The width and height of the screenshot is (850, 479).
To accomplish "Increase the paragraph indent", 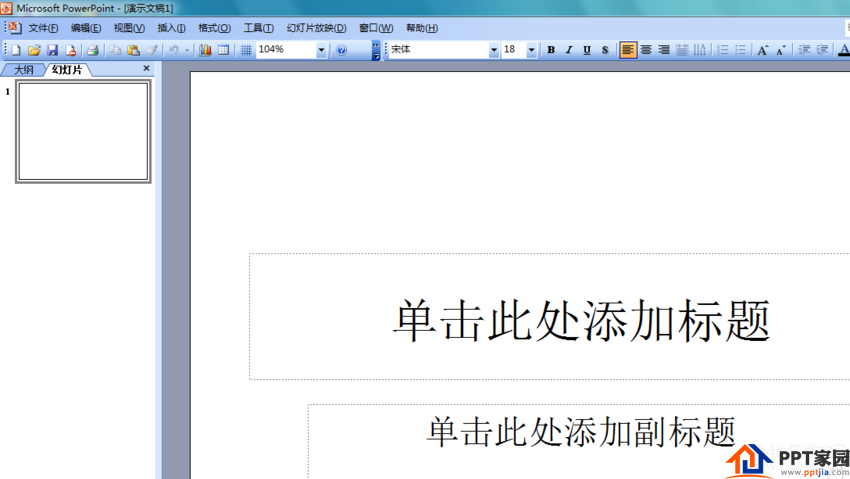I will [822, 50].
